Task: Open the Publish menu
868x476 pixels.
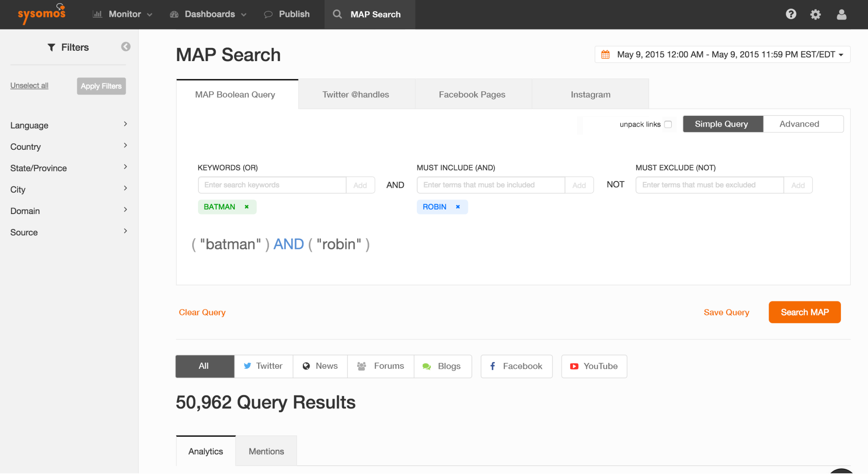Action: point(287,14)
